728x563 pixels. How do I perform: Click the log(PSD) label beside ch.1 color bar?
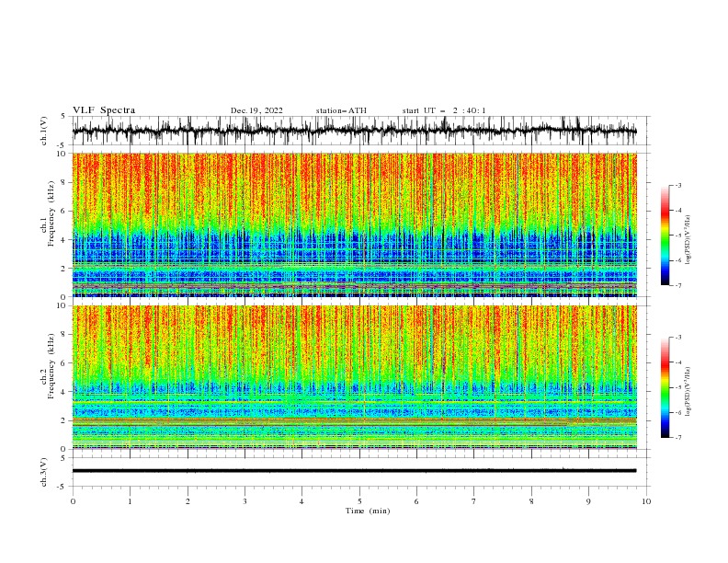(688, 240)
